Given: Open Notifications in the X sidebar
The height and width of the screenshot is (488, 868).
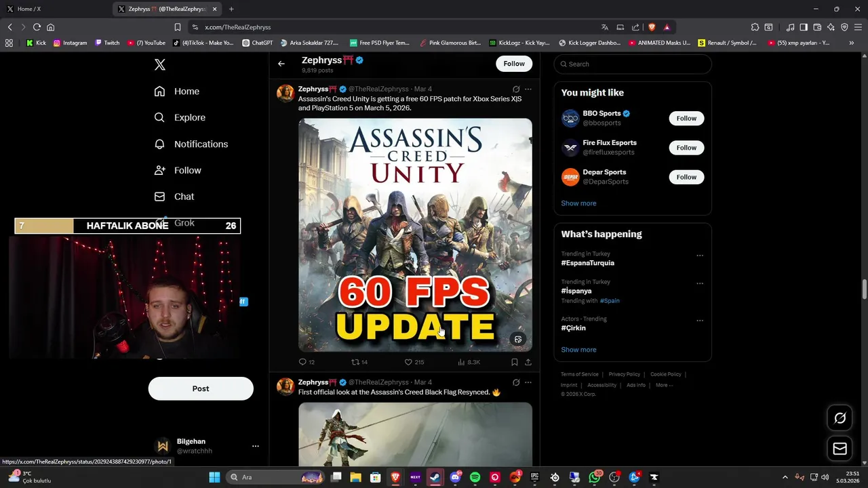Looking at the screenshot, I should click(x=191, y=144).
